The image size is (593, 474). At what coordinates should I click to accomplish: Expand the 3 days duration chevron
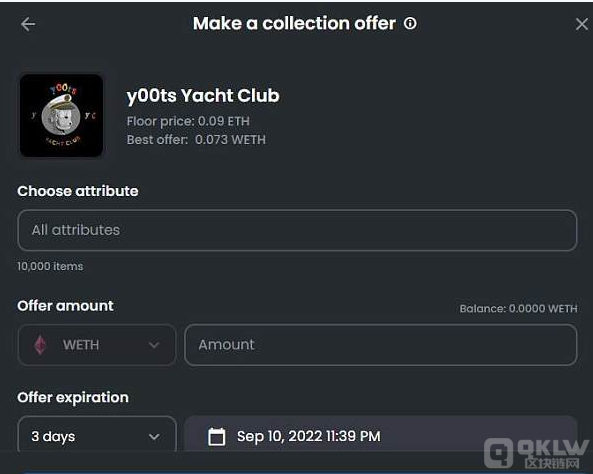point(154,437)
